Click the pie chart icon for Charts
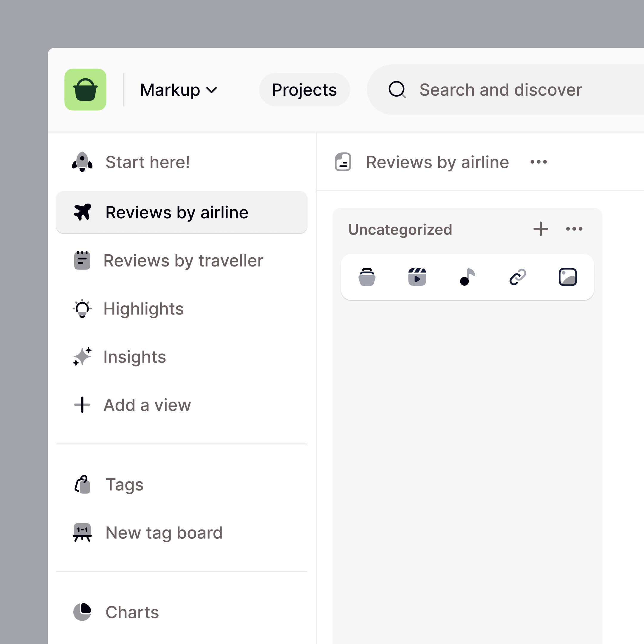Image resolution: width=644 pixels, height=644 pixels. click(82, 612)
